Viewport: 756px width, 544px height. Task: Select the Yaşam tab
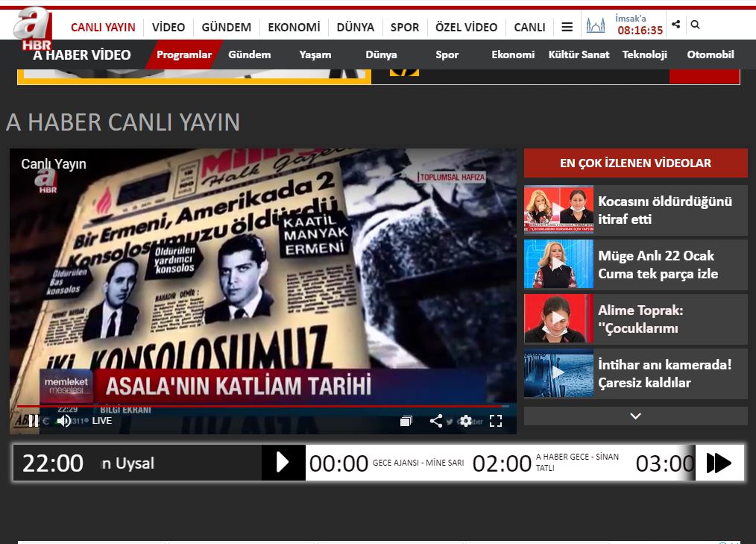[315, 54]
